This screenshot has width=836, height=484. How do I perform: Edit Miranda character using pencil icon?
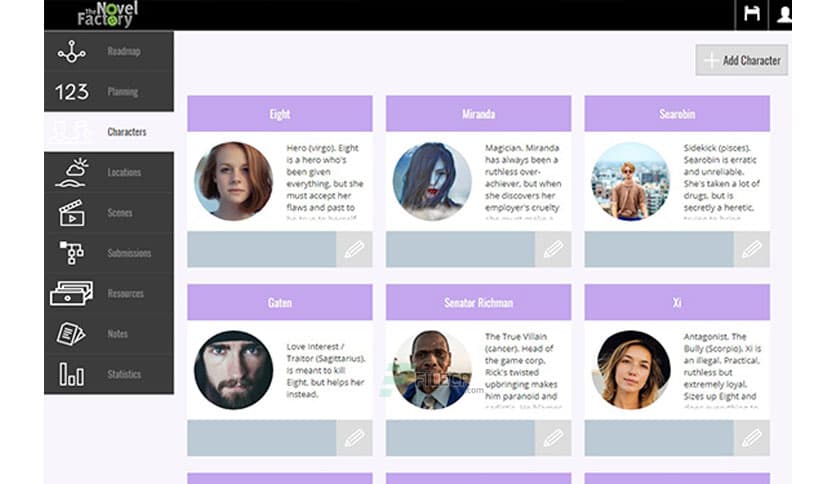[x=553, y=249]
